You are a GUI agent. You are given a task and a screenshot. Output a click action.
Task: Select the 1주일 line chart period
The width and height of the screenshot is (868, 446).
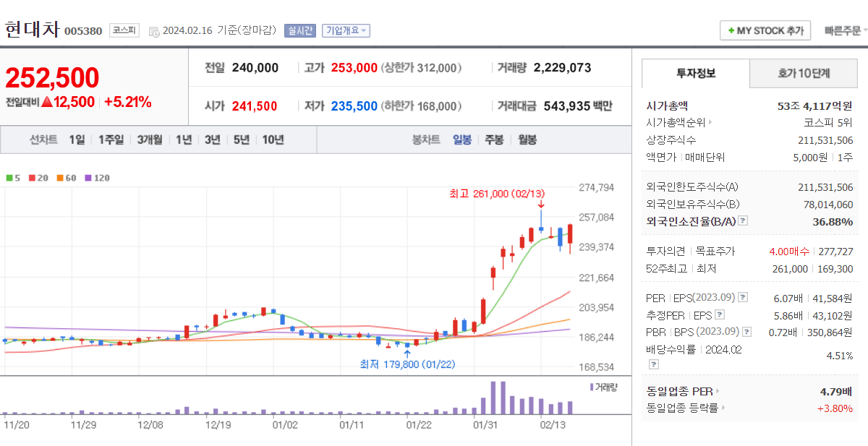[111, 140]
